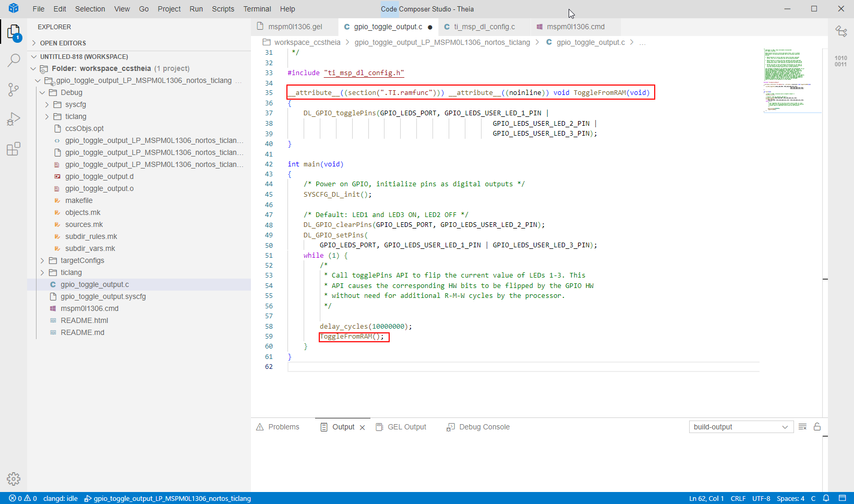Open the Run and Debug view icon
The width and height of the screenshot is (854, 504).
tap(14, 119)
